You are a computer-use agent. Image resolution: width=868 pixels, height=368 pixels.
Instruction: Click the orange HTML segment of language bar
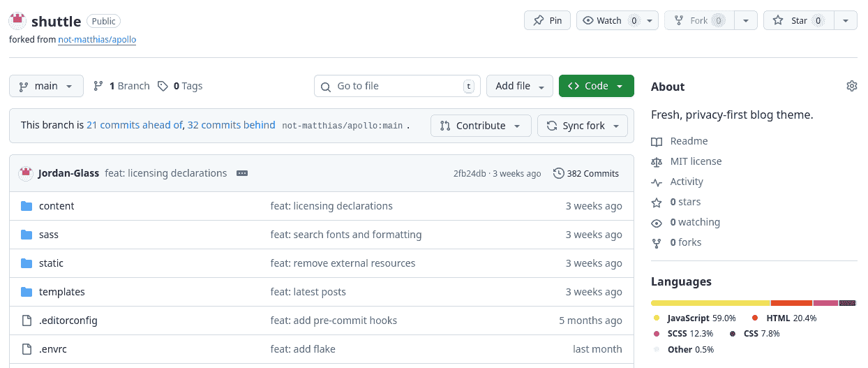coord(792,303)
